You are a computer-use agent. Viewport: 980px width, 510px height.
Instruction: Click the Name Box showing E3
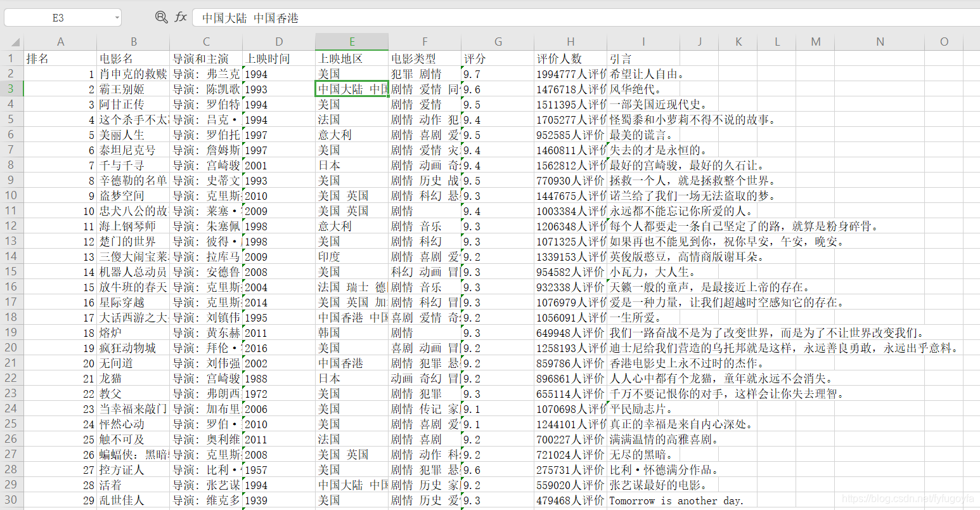point(58,18)
